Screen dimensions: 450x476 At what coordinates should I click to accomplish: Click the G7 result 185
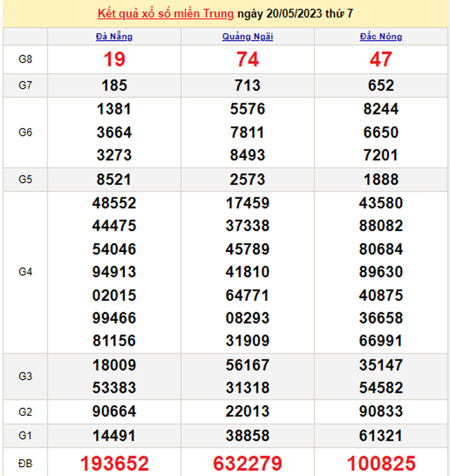pyautogui.click(x=114, y=86)
